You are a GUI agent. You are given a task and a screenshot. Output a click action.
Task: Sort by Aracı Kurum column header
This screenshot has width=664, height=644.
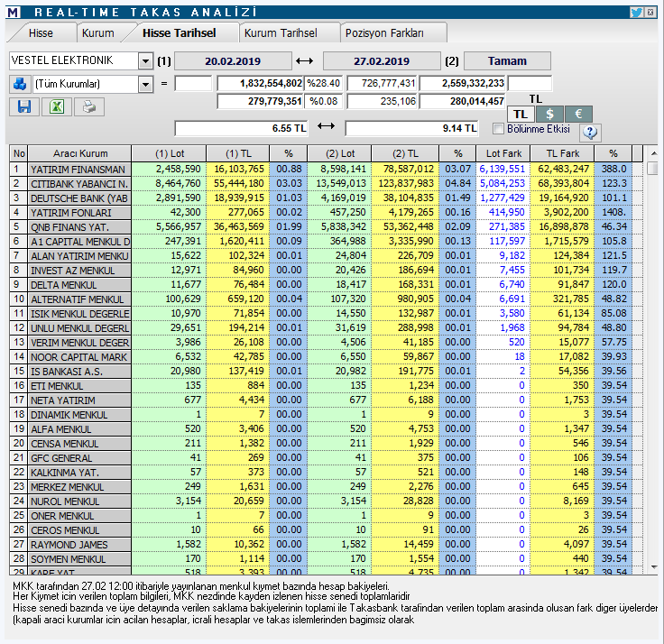(80, 153)
